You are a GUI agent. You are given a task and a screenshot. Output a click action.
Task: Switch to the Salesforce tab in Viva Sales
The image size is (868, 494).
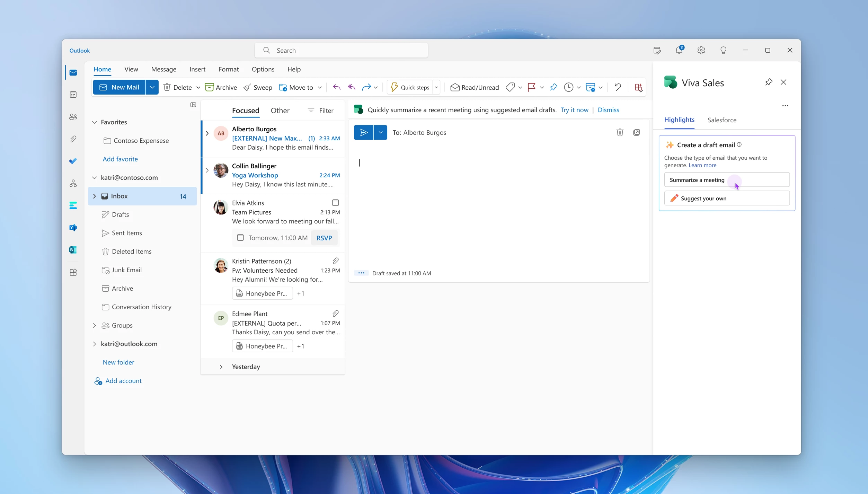click(722, 120)
